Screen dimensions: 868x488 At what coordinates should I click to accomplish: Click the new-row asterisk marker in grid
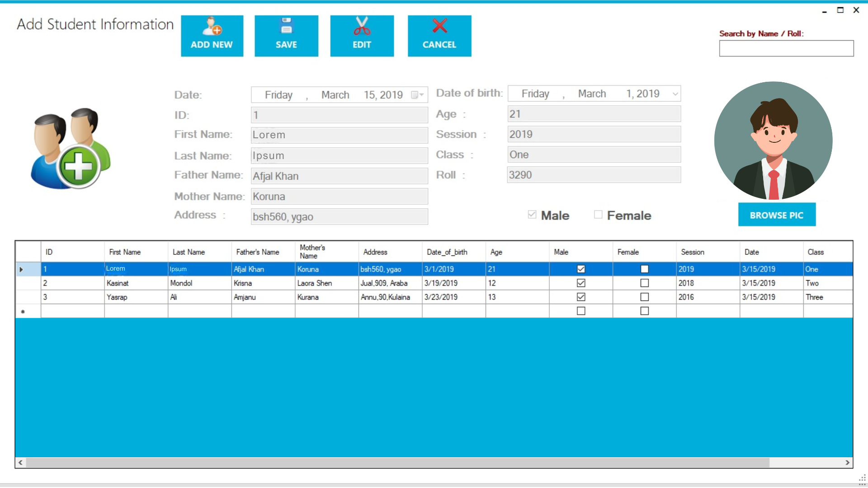[x=23, y=311]
